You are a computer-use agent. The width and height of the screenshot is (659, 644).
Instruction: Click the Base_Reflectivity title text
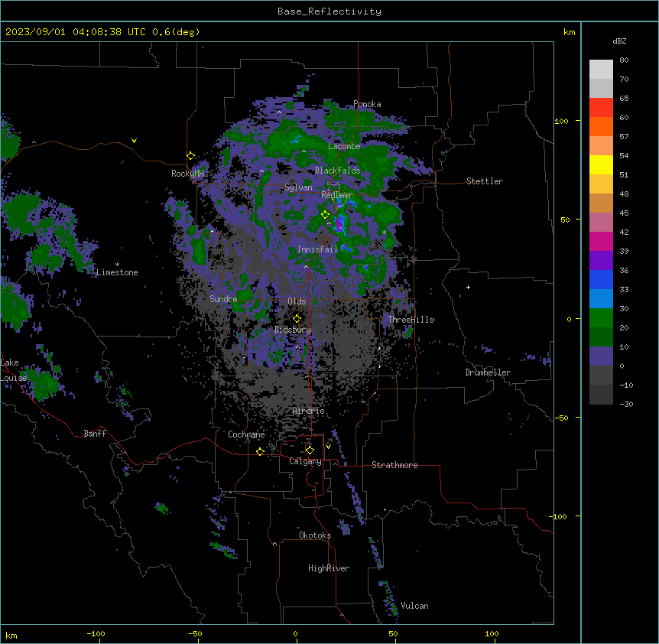[329, 11]
